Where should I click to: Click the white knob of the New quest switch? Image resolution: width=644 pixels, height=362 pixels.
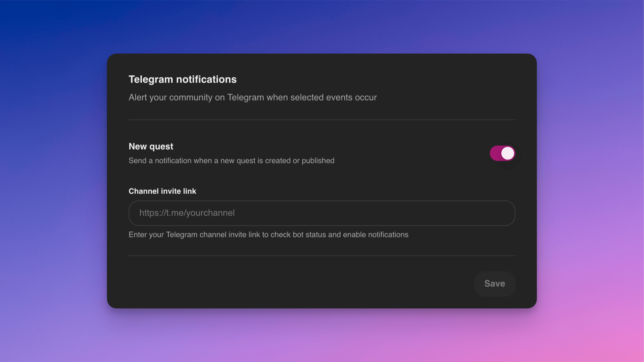point(508,153)
